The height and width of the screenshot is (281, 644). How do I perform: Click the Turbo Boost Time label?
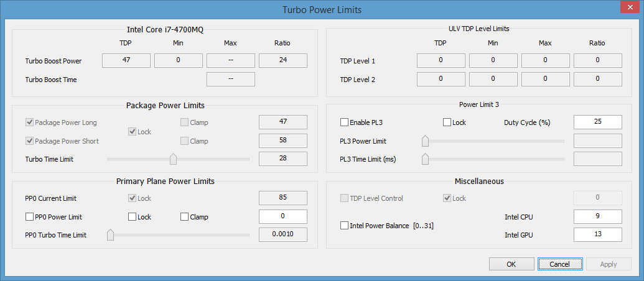coord(51,80)
